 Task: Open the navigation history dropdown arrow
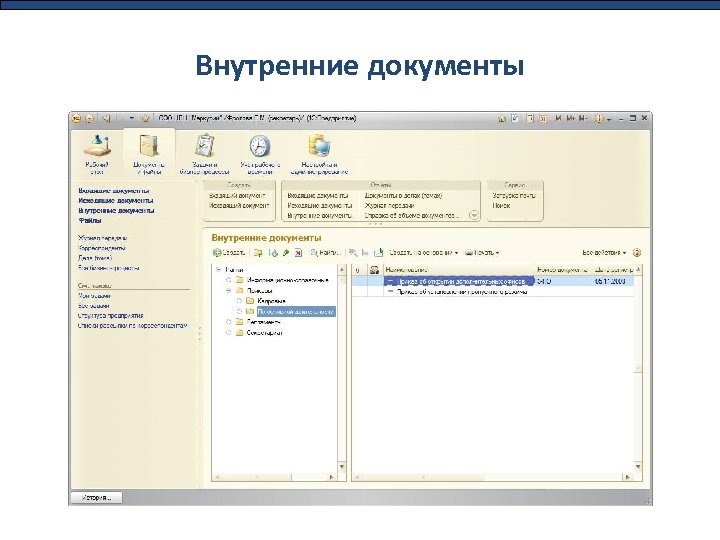(x=132, y=118)
